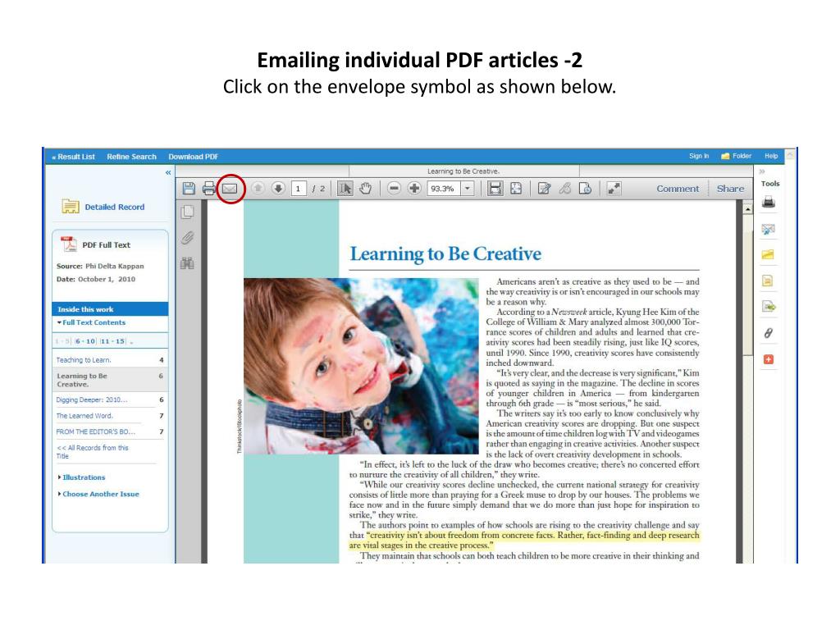Click the e-mail icon under Tools
The image size is (840, 630).
[x=769, y=230]
